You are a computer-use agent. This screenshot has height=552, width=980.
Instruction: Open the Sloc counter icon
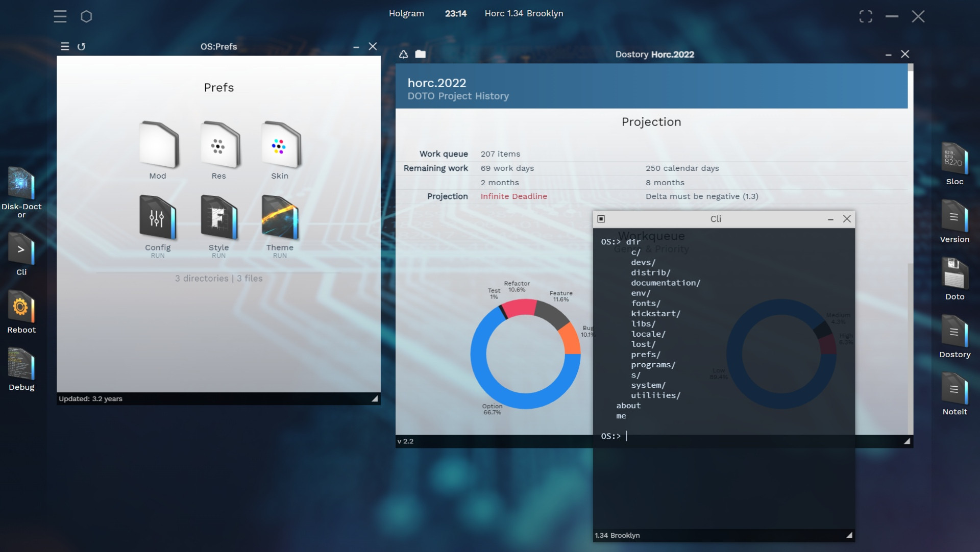[x=954, y=158]
